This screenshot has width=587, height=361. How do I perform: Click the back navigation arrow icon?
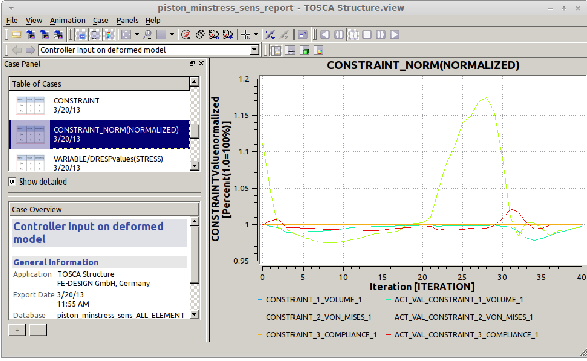click(x=17, y=50)
